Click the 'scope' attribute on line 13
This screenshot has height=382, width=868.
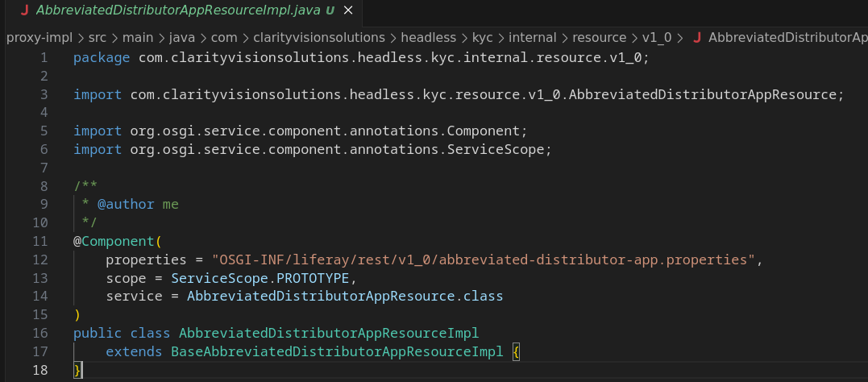click(126, 278)
